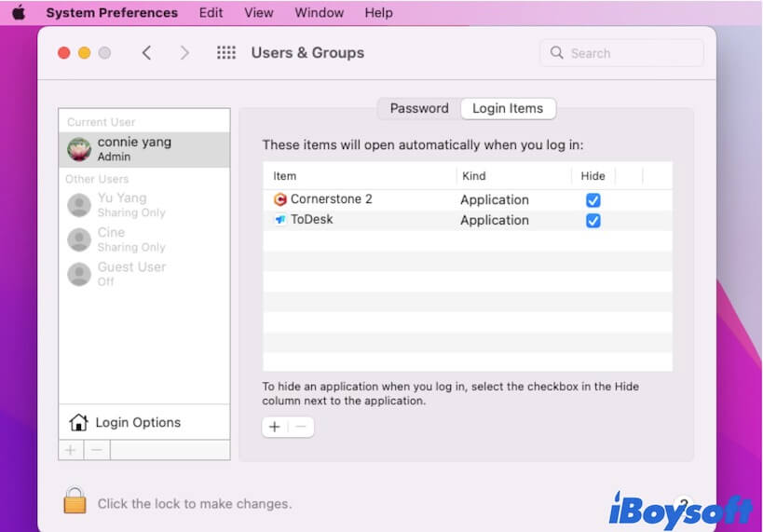Viewport: 763px width, 532px height.
Task: Open Login Options
Action: 144,422
